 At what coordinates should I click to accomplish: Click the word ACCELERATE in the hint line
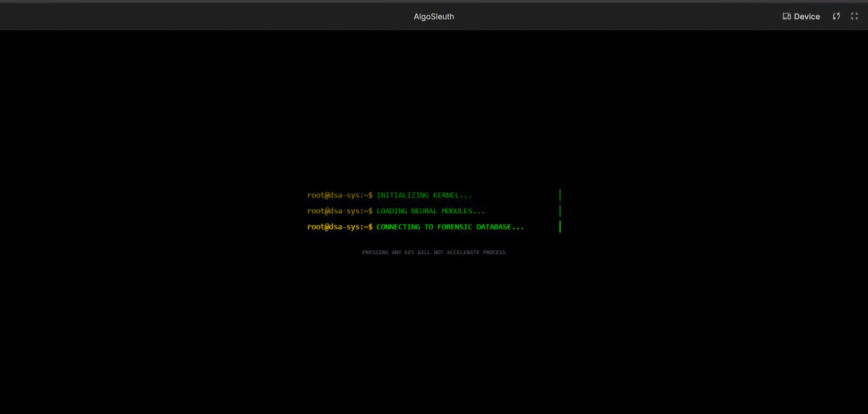pyautogui.click(x=463, y=252)
